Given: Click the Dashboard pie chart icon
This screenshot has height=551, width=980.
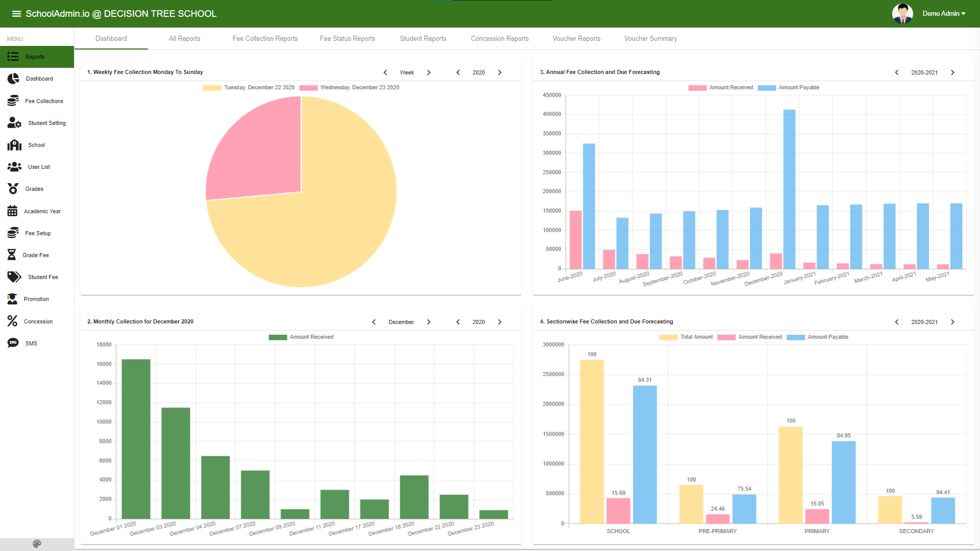Looking at the screenshot, I should coord(13,79).
